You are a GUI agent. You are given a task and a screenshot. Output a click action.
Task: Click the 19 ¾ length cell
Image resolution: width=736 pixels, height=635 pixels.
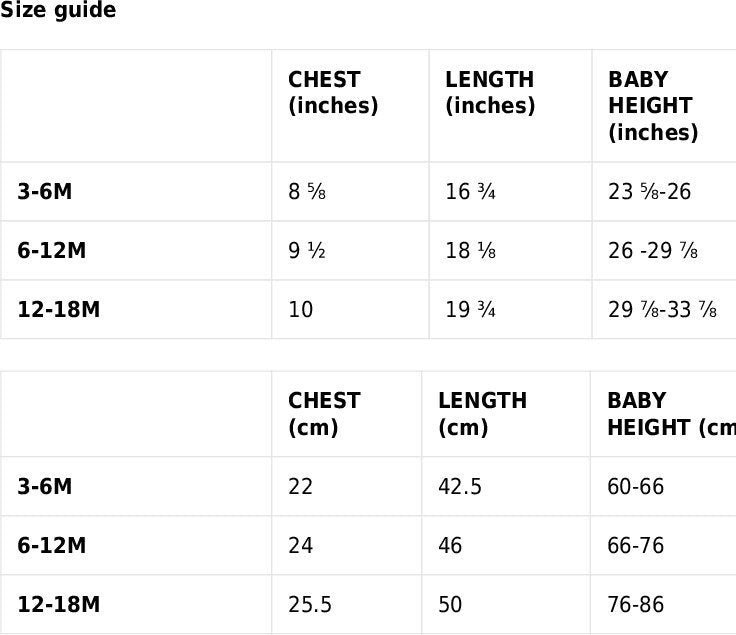click(470, 310)
